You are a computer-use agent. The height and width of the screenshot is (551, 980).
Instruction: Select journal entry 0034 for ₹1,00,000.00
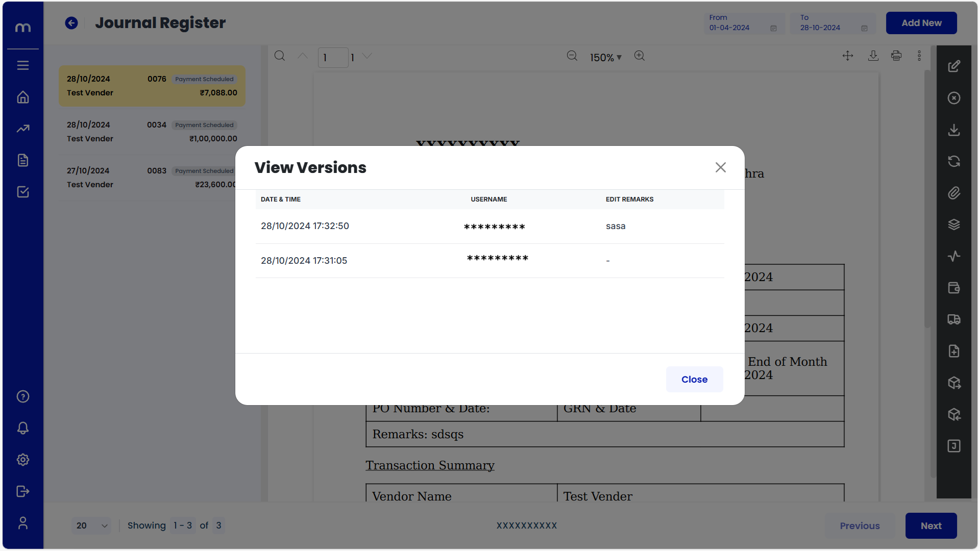pyautogui.click(x=152, y=132)
